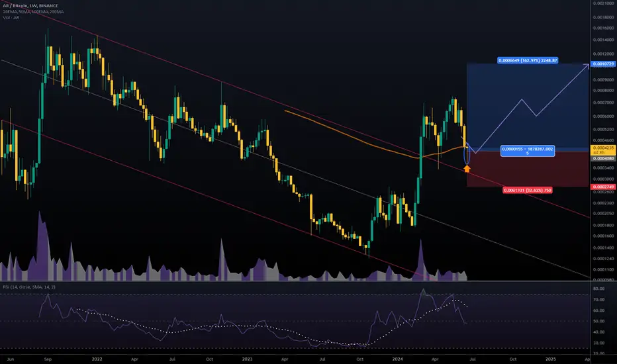Click the 30.00 RSI axis level
This screenshot has width=617, height=364.
[x=599, y=343]
